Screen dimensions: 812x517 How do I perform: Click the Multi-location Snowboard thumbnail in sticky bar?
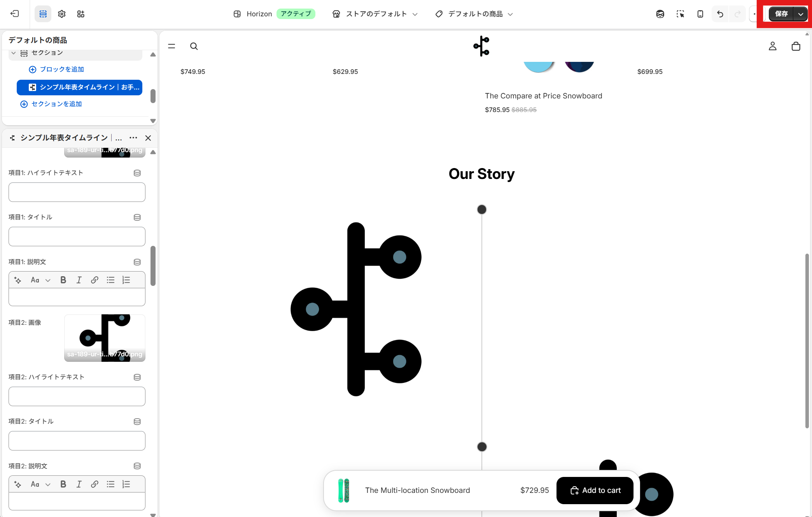tap(344, 491)
